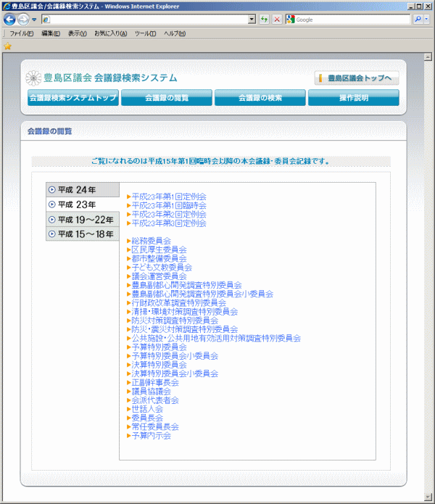The image size is (435, 504).
Task: Open 防災対策調査特別委員会 link
Action: [175, 321]
